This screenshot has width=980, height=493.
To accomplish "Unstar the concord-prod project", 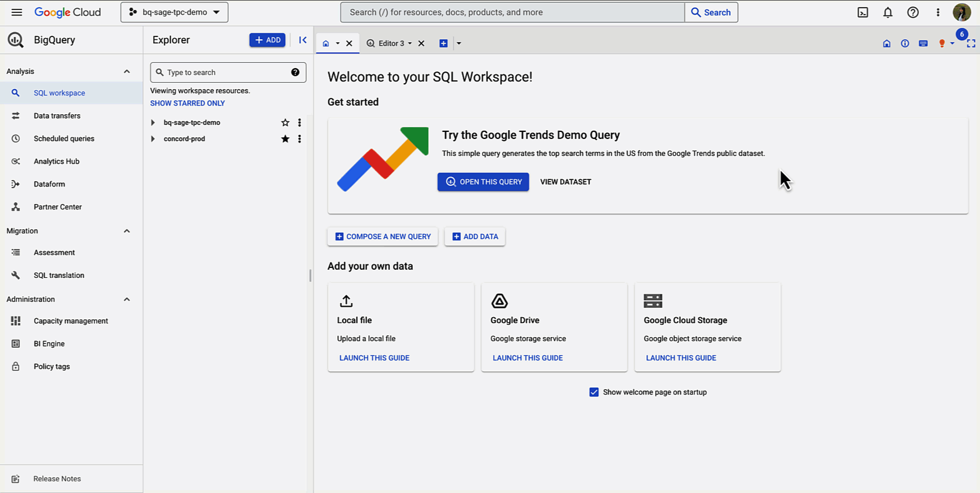I will 285,139.
